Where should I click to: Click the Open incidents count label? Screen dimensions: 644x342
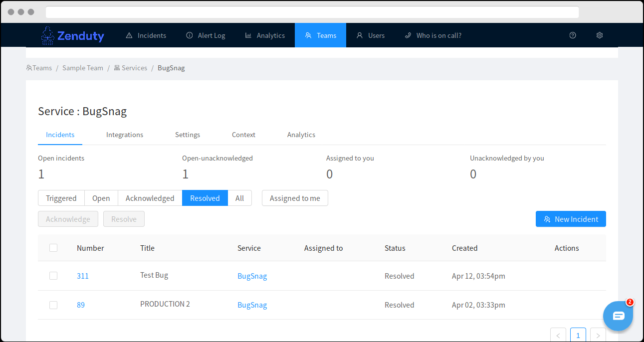[61, 158]
